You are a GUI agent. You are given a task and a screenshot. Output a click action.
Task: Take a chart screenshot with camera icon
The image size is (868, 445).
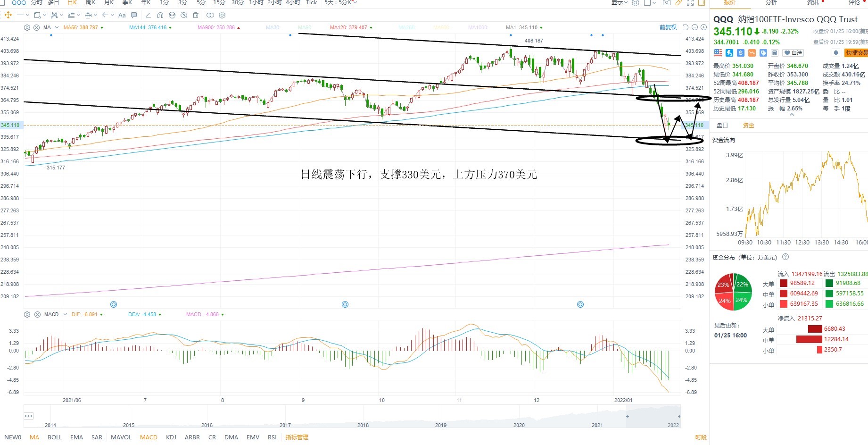(x=667, y=2)
